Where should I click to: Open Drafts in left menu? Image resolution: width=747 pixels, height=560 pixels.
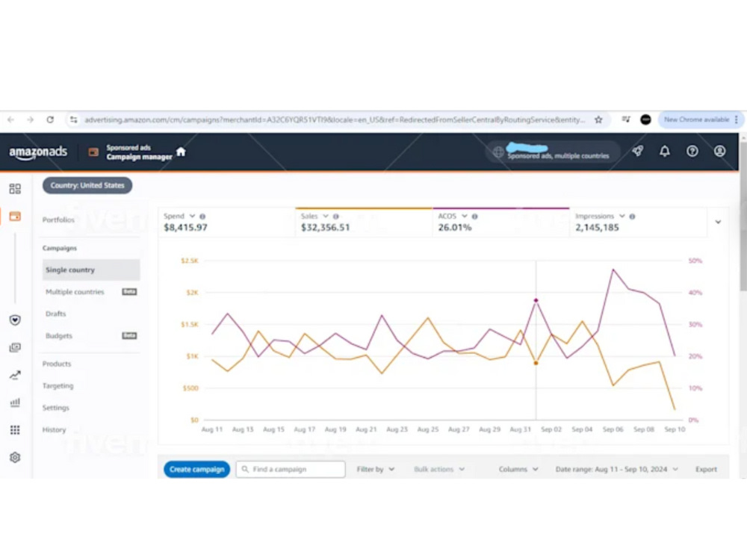[x=56, y=314]
